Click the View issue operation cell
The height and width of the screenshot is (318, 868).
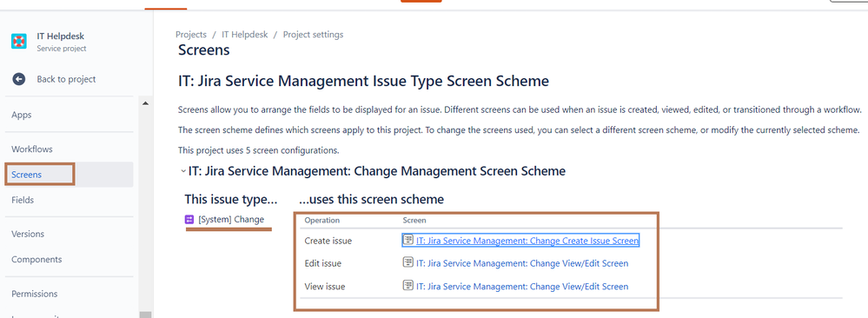click(x=325, y=287)
